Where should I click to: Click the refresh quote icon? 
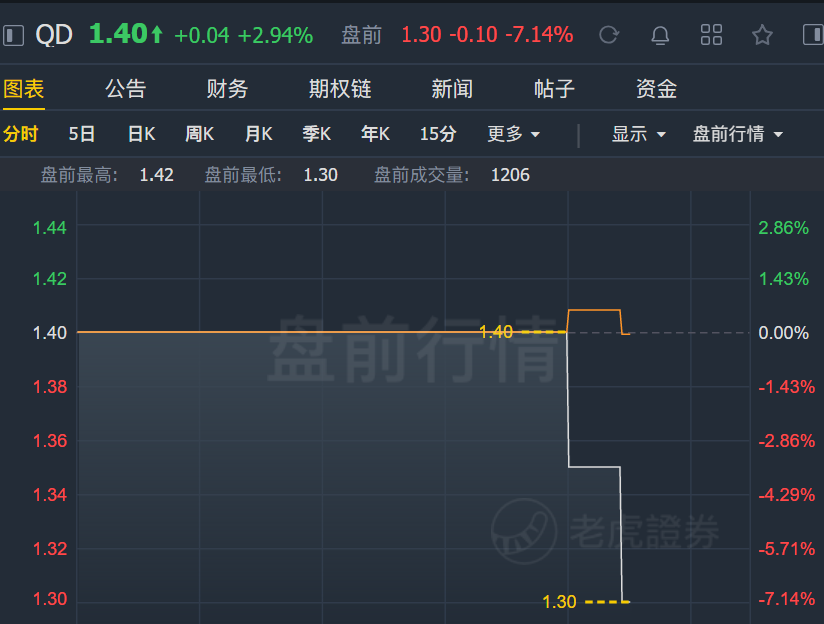pyautogui.click(x=608, y=35)
